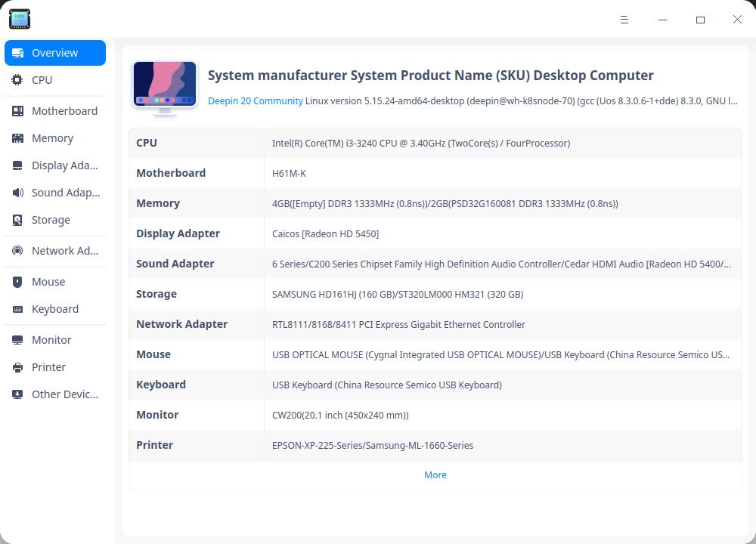Click the Motherboard row label in table
This screenshot has height=544, width=756.
(171, 174)
